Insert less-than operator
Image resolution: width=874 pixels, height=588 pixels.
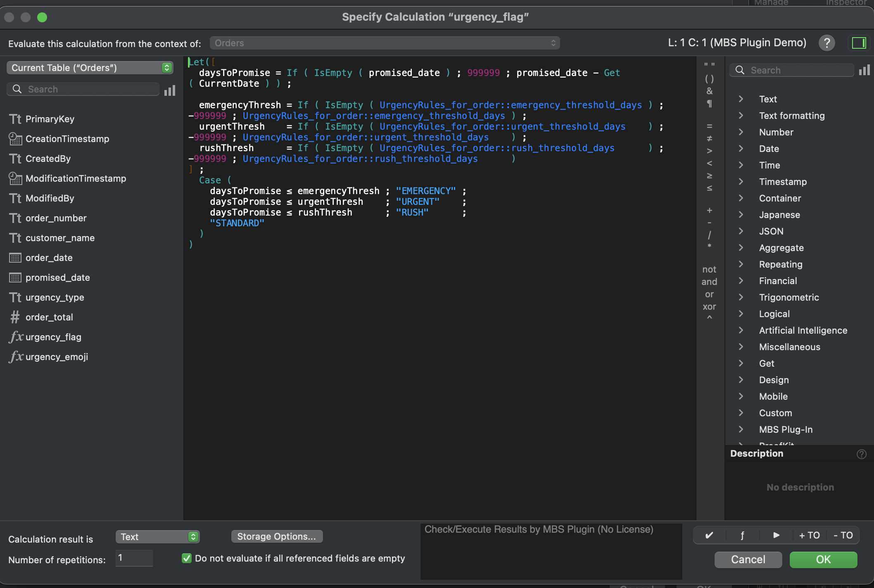709,163
